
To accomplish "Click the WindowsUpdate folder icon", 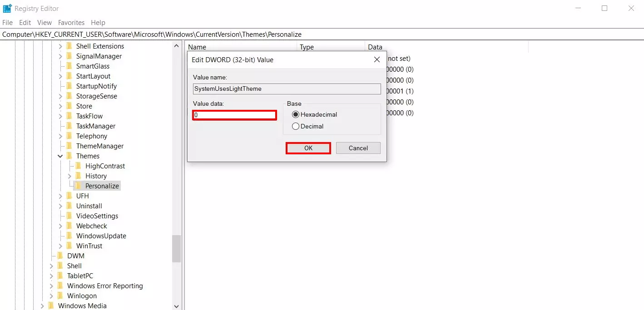I will [x=69, y=236].
